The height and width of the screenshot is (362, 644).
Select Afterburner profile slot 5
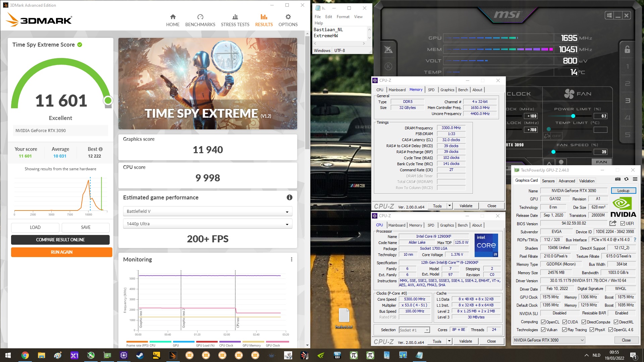click(628, 135)
